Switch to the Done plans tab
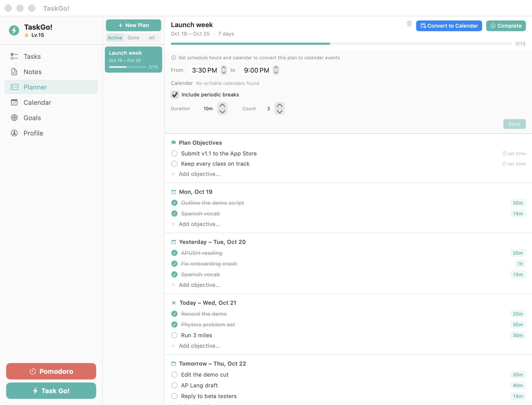The width and height of the screenshot is (532, 405). pyautogui.click(x=133, y=38)
